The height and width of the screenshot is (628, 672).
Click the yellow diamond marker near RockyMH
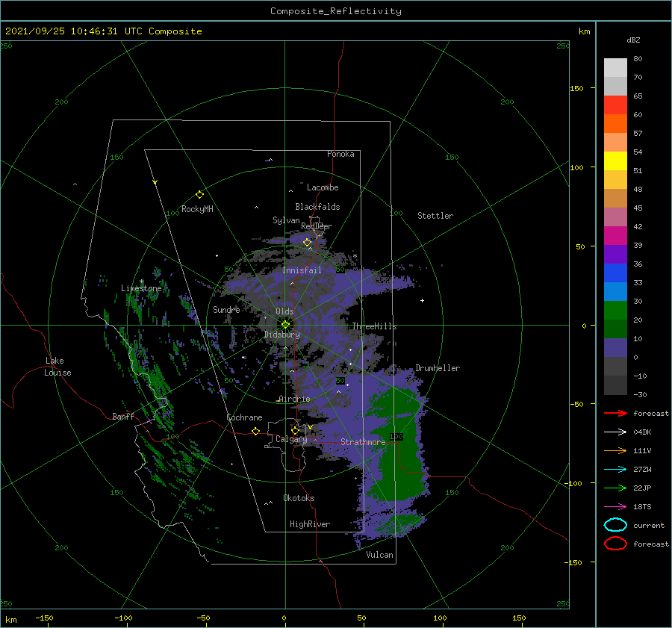click(x=199, y=195)
